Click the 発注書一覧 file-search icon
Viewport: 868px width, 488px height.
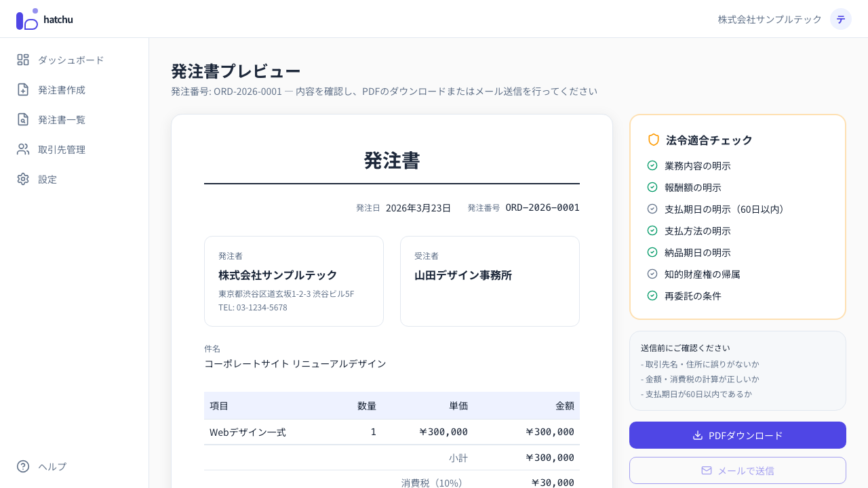click(23, 119)
